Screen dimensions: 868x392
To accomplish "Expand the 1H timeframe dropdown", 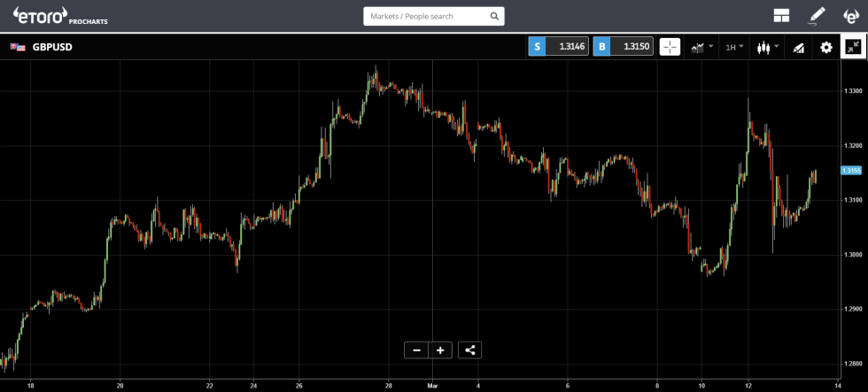I will point(734,47).
